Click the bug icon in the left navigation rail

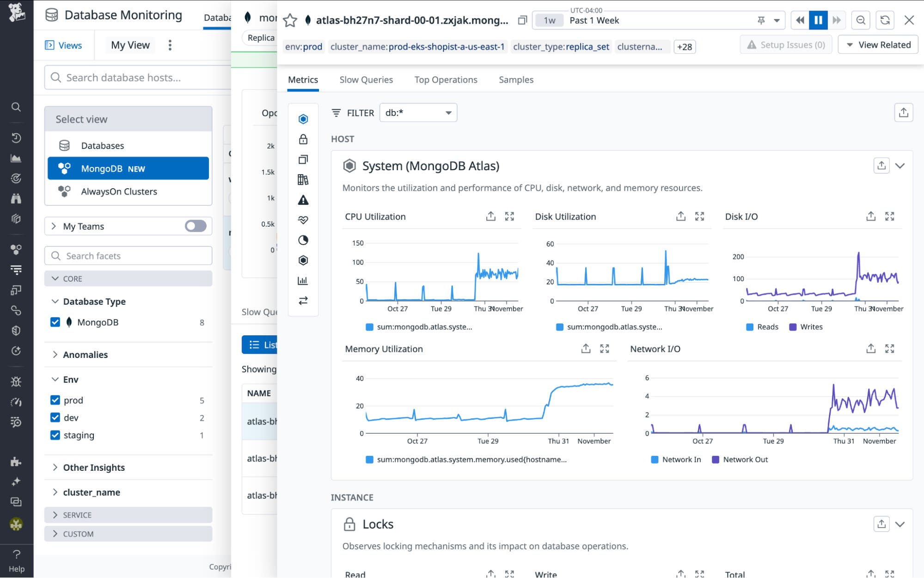16,381
